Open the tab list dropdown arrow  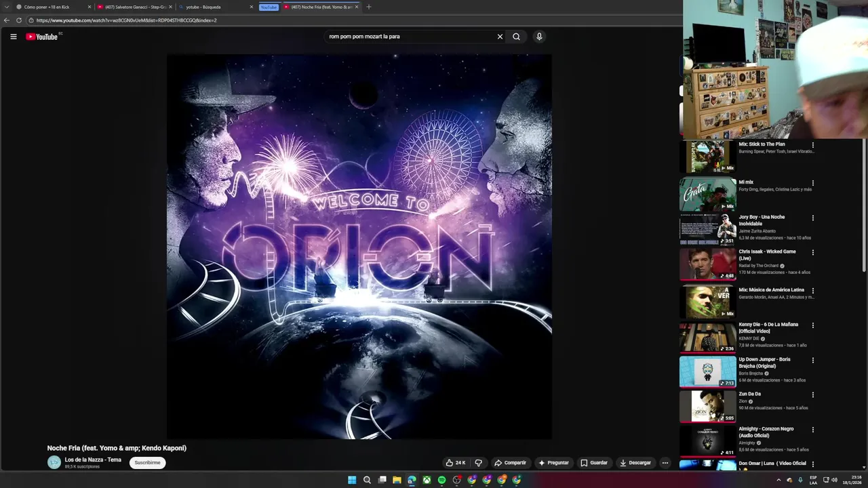6,7
